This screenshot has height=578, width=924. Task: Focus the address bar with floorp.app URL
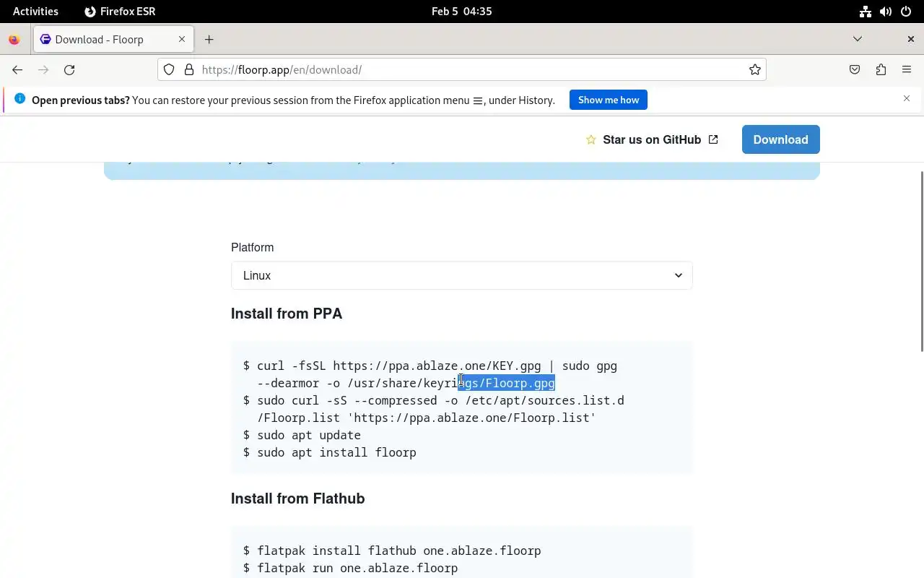pyautogui.click(x=462, y=69)
